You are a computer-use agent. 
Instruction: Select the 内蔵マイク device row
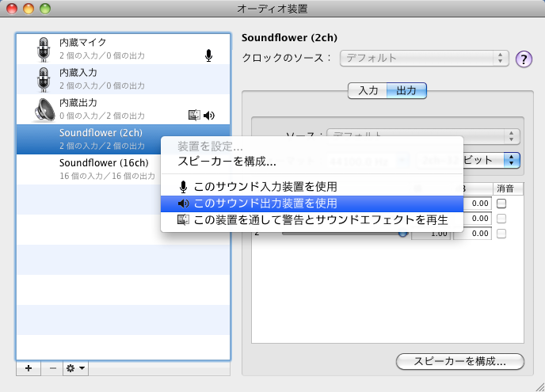124,49
